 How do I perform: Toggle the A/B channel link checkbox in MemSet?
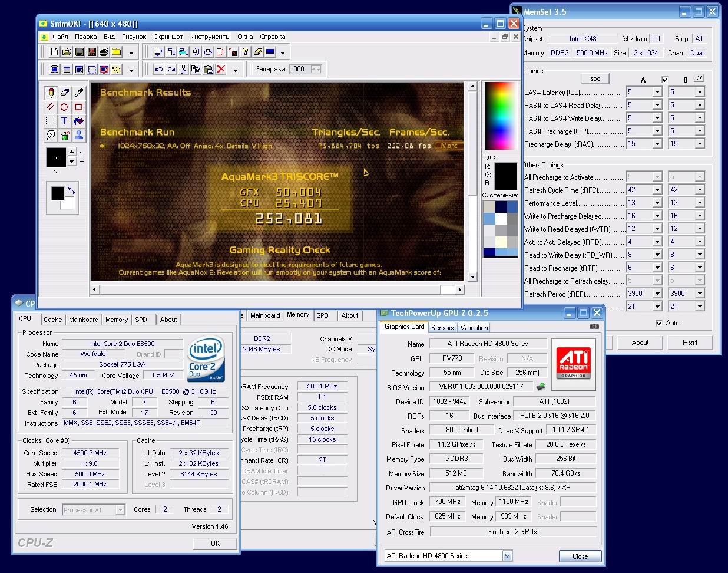click(665, 80)
